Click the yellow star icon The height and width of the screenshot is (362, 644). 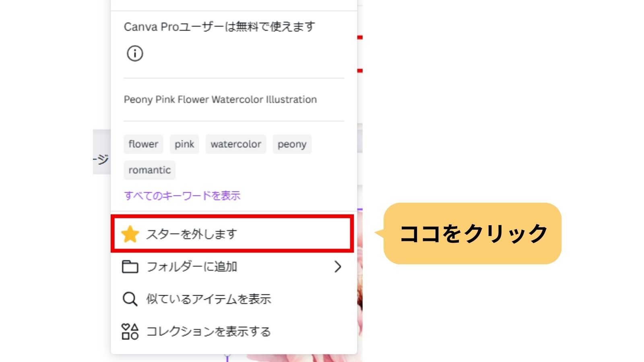tap(130, 234)
